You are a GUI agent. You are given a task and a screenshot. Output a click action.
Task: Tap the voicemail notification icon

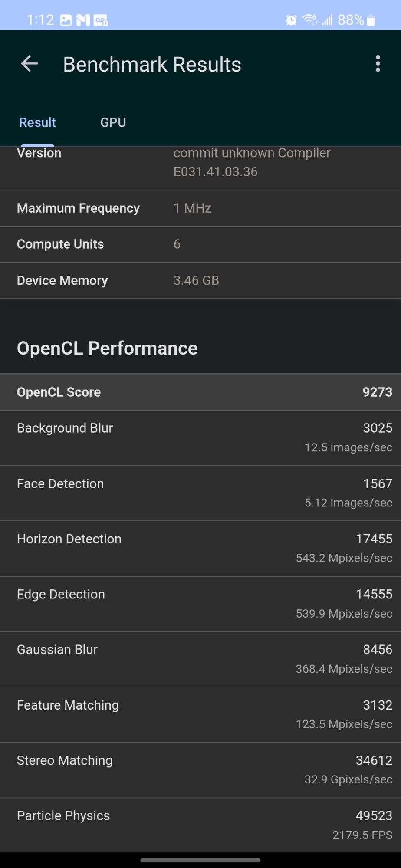point(101,20)
